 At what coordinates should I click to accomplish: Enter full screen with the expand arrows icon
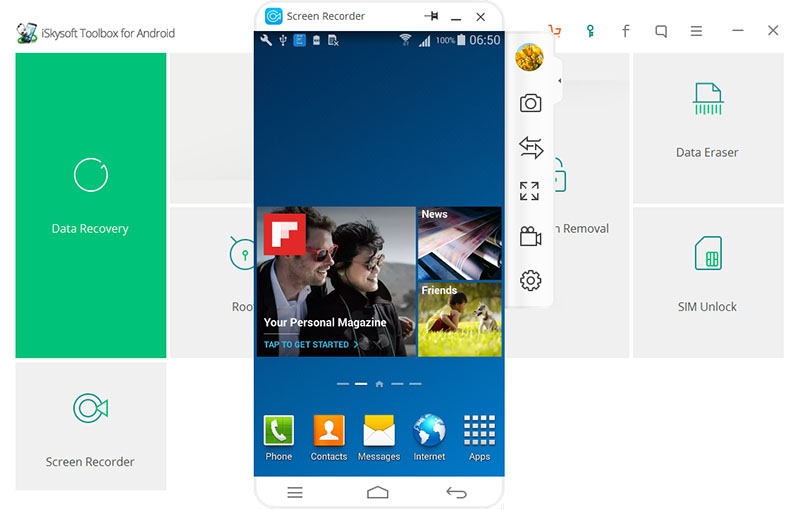pos(530,191)
